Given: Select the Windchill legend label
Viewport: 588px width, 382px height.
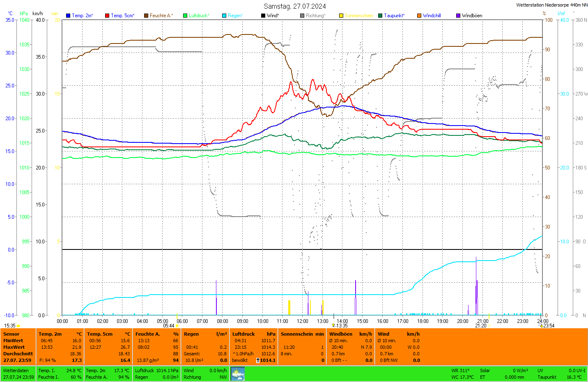Looking at the screenshot, I should pos(432,16).
